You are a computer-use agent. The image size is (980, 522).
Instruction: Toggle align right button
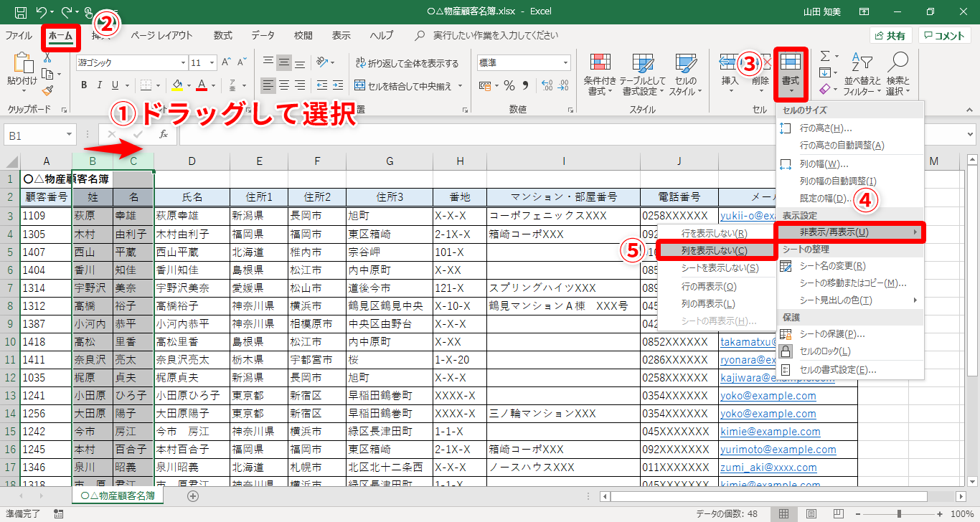tap(300, 86)
